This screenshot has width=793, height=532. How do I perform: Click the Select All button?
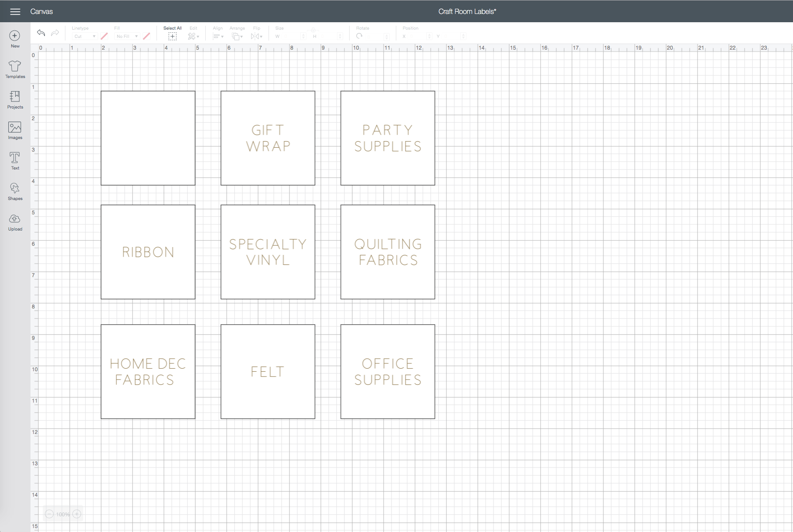173,37
